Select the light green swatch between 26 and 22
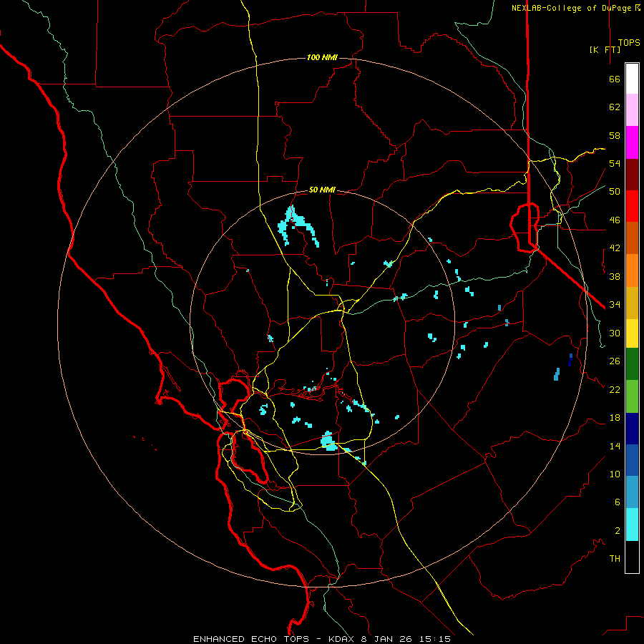644x644 pixels. click(632, 396)
